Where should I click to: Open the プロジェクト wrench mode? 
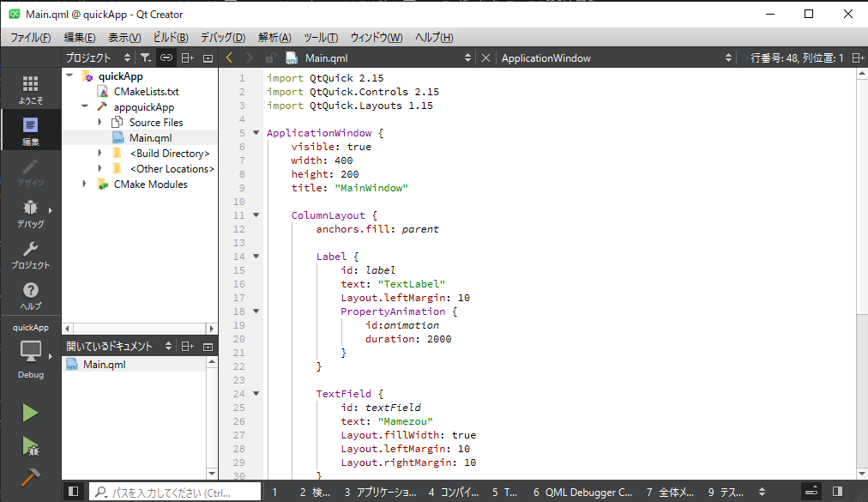pos(30,254)
